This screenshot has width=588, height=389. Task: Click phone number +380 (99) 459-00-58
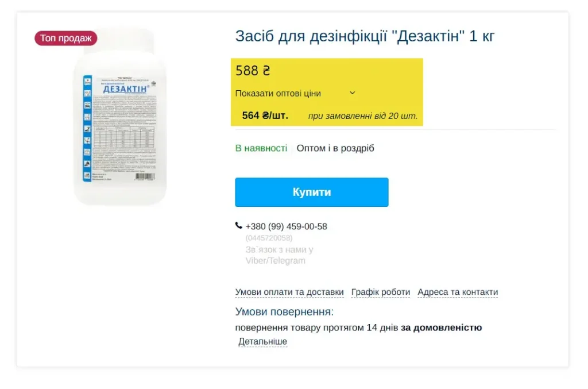(x=286, y=226)
